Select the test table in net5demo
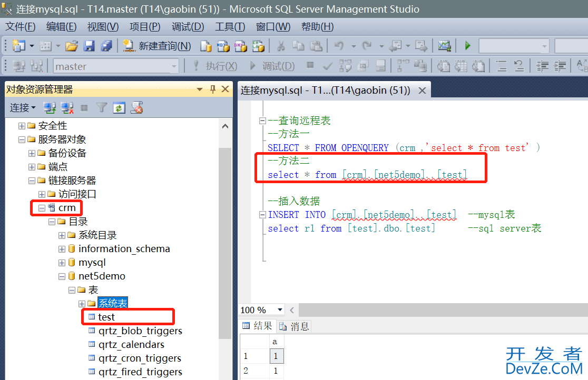 (x=106, y=317)
